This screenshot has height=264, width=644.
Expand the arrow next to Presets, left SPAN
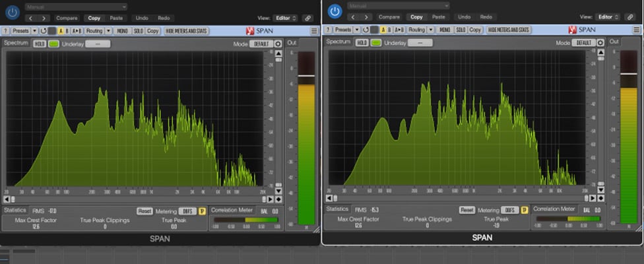pos(34,31)
